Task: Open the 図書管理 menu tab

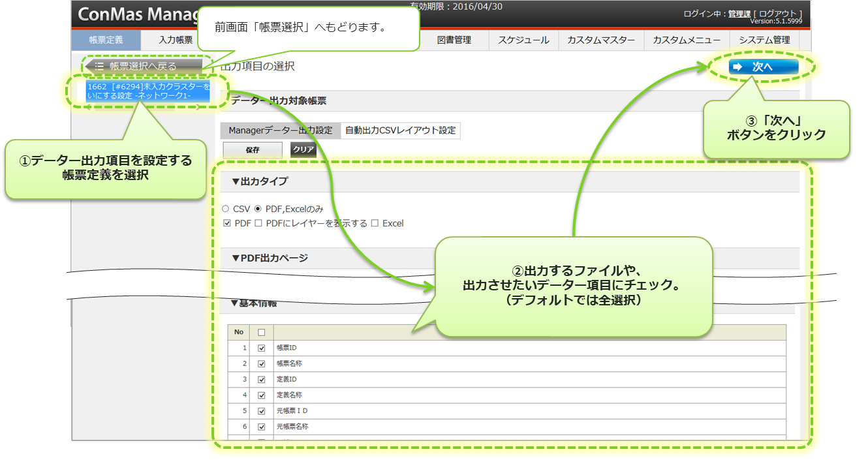Action: coord(453,40)
